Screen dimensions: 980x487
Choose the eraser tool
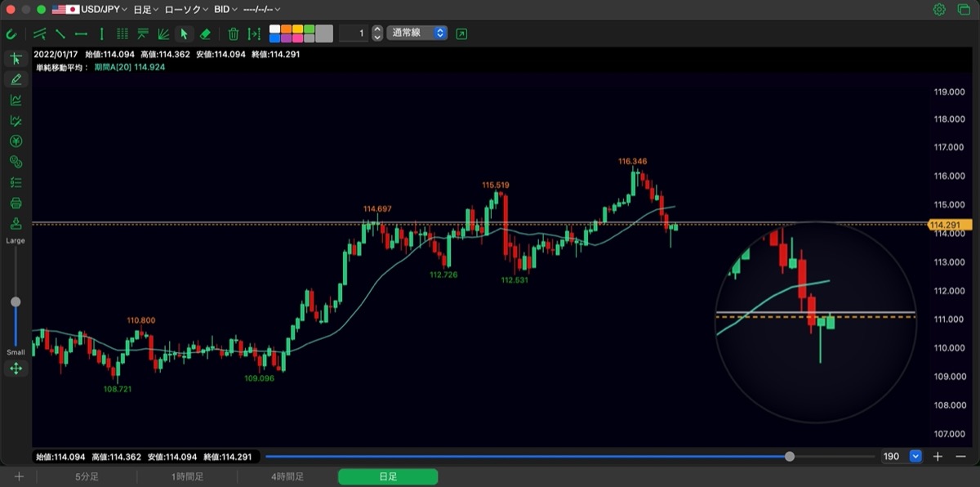point(205,34)
